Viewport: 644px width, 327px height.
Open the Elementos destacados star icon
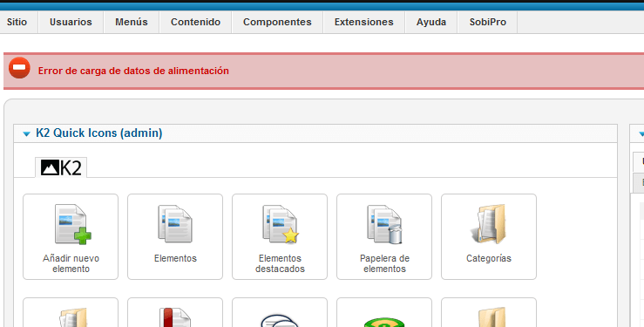[x=281, y=224]
